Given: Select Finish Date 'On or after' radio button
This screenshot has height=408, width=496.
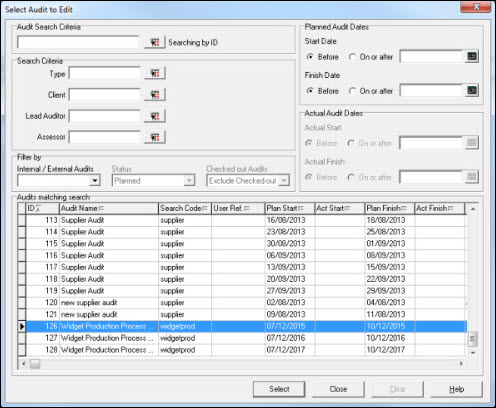Looking at the screenshot, I should 352,91.
